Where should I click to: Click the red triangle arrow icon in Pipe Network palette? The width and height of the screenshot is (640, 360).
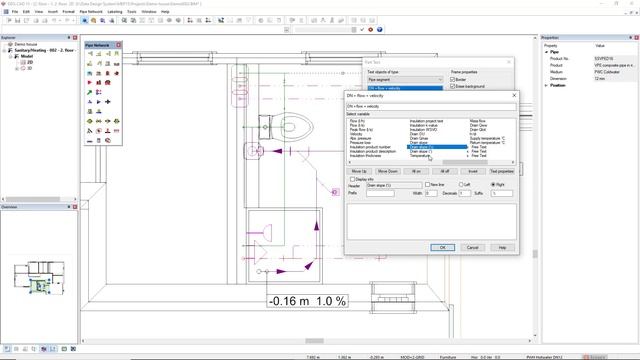pyautogui.click(x=90, y=82)
